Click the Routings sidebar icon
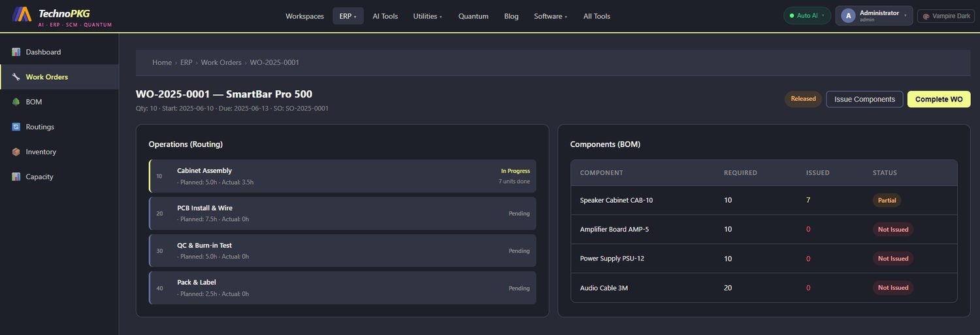This screenshot has height=335, width=980. (x=16, y=126)
